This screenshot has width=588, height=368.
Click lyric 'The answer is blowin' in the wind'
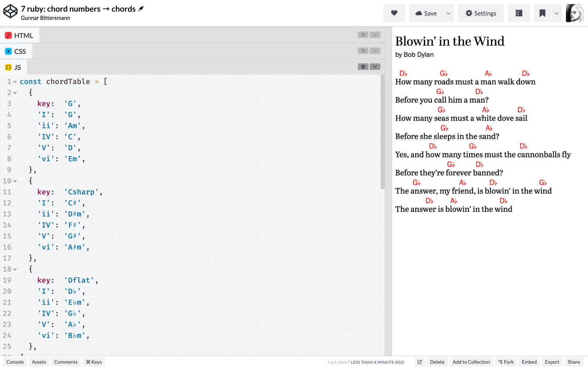454,209
